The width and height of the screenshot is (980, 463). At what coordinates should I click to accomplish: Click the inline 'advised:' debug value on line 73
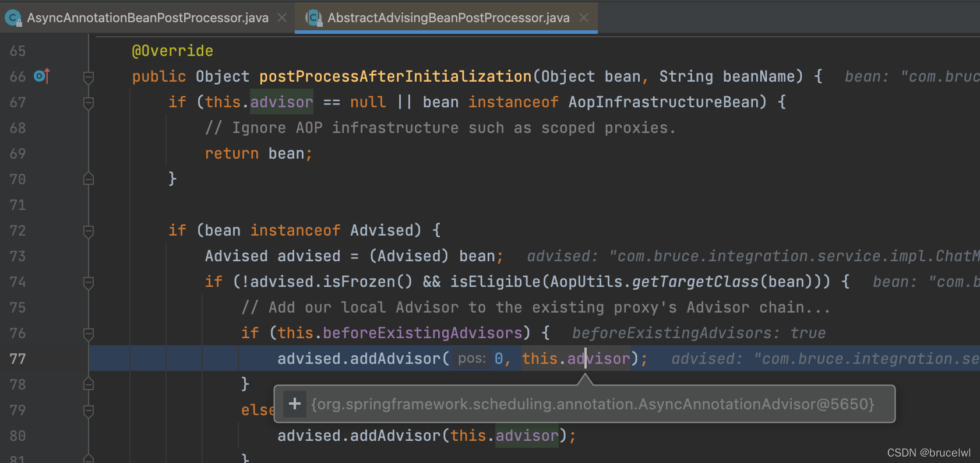coord(753,256)
